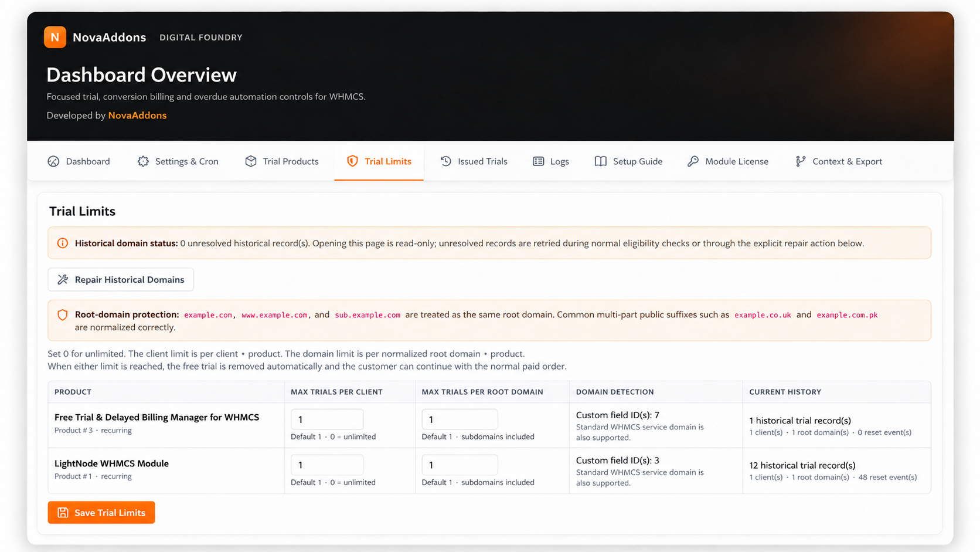
Task: Click the wrench icon on Repair Historical Domains
Action: [63, 280]
